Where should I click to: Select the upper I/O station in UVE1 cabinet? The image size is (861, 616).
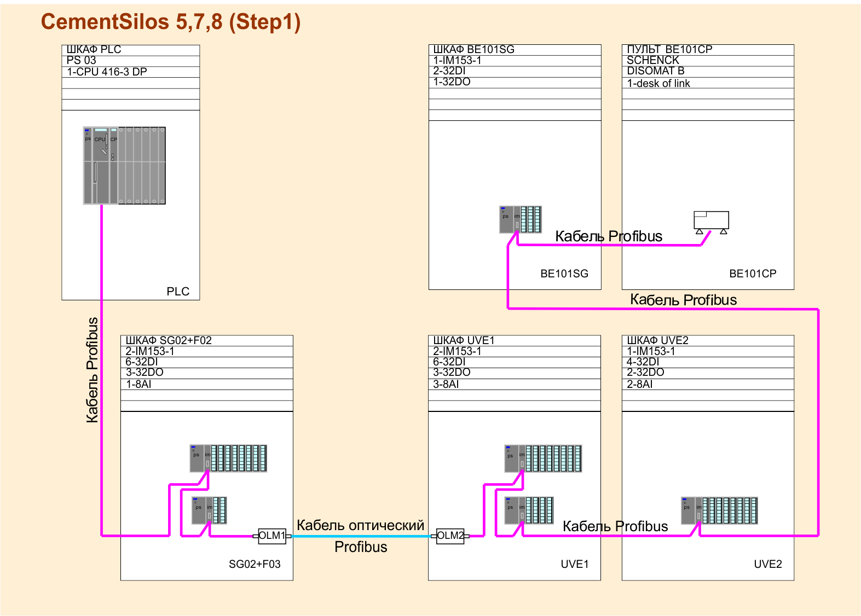542,458
